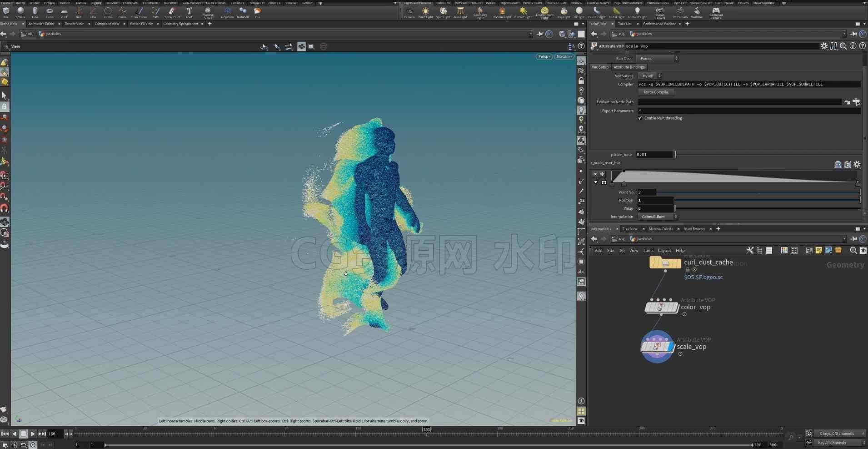Viewport: 868px width, 449px height.
Task: Open network editor tool (wrench) options
Action: pyautogui.click(x=750, y=250)
